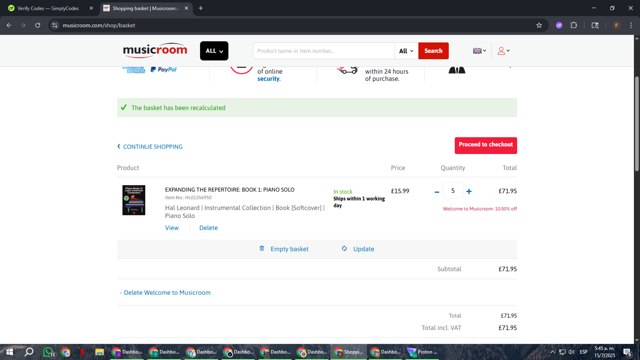Open File Explorer from the taskbar
Image resolution: width=640 pixels, height=360 pixels.
[100, 352]
